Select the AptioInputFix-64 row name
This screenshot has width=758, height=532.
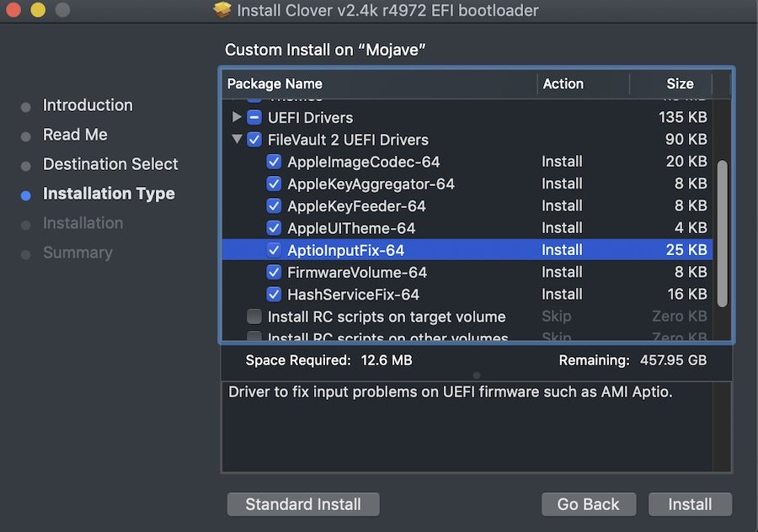(x=345, y=250)
